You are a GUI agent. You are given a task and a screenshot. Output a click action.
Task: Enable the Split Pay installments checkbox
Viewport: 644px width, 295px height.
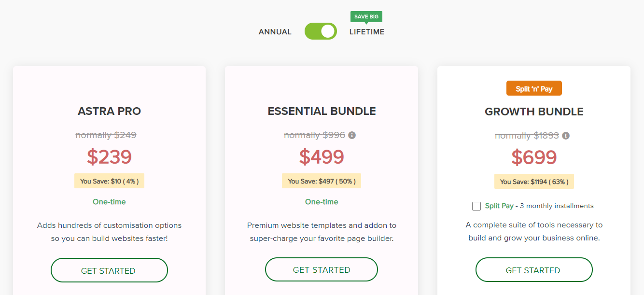[x=476, y=206]
